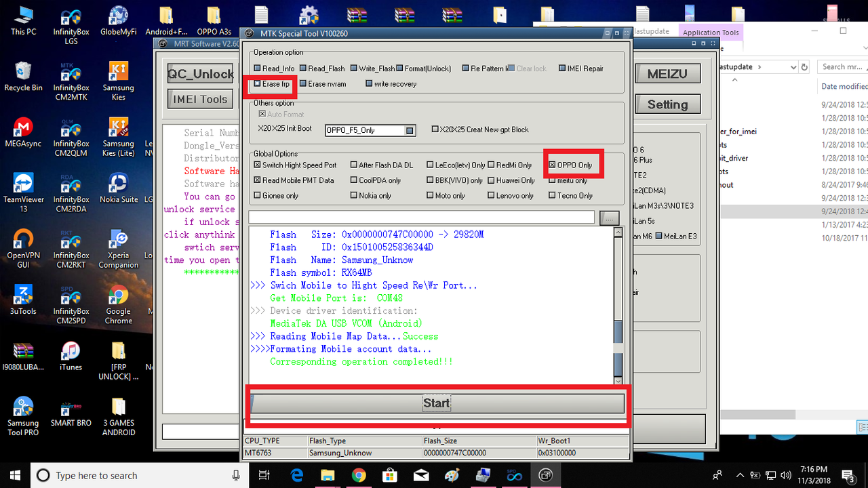Open InfinityBox LGS desktop shortcut

pos(71,25)
